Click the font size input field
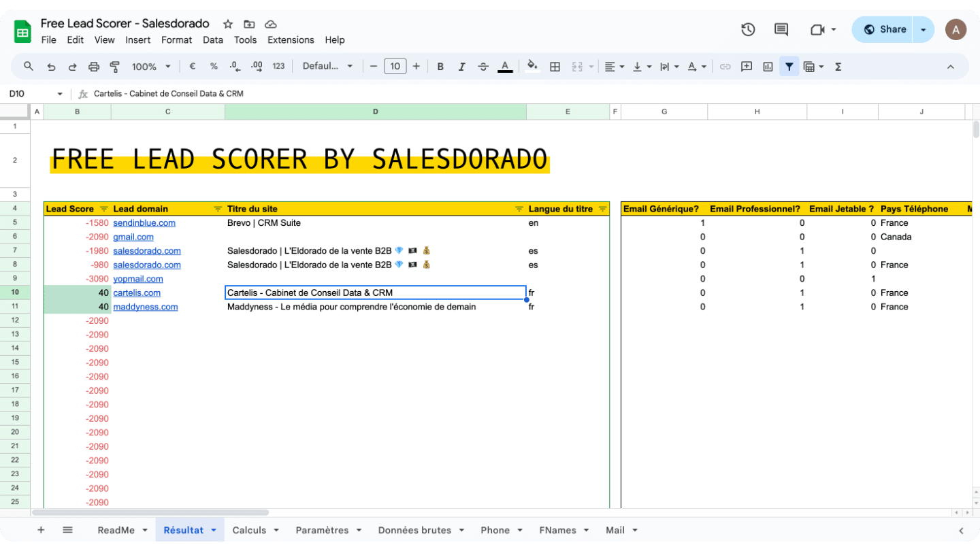The height and width of the screenshot is (551, 980). click(395, 67)
